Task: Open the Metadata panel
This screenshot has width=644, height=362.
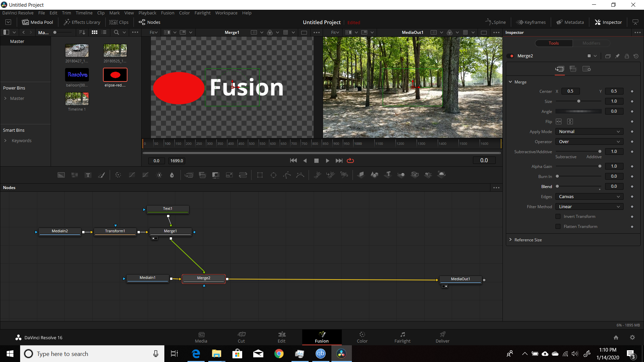Action: pyautogui.click(x=570, y=22)
